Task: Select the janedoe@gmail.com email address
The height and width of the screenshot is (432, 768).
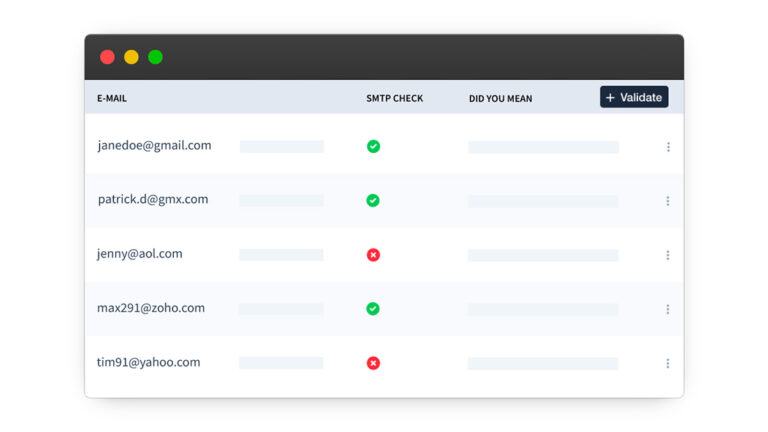Action: pos(154,145)
